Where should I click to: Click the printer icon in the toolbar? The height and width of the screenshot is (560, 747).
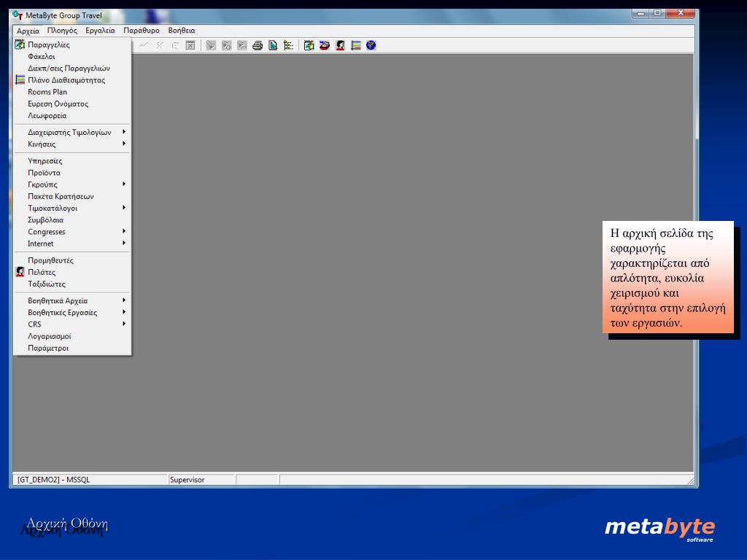pyautogui.click(x=258, y=46)
